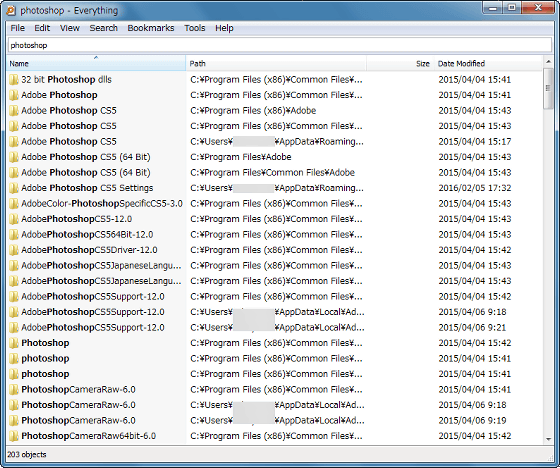The height and width of the screenshot is (468, 560).
Task: Close the Everything window
Action: (538, 8)
